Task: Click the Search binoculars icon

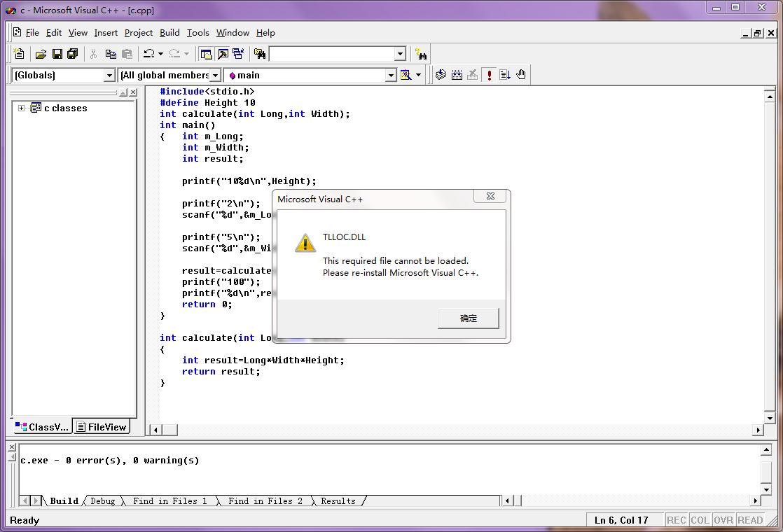Action: [x=421, y=54]
